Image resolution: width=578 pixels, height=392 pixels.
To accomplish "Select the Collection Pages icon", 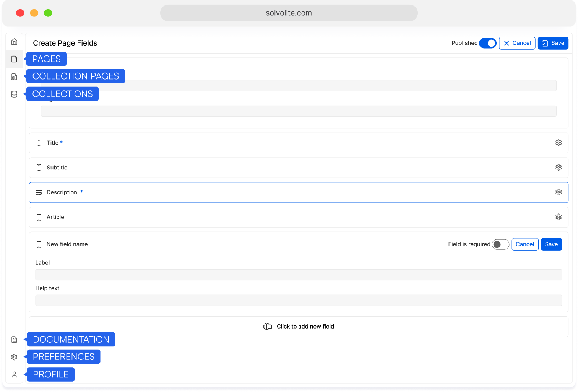I will coord(14,76).
